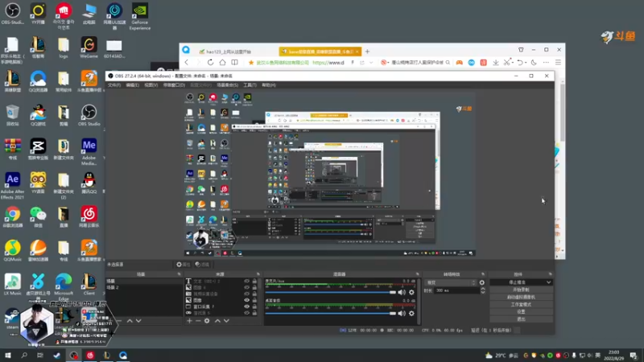
Task: Click the 工作室模式 button
Action: [x=521, y=305]
